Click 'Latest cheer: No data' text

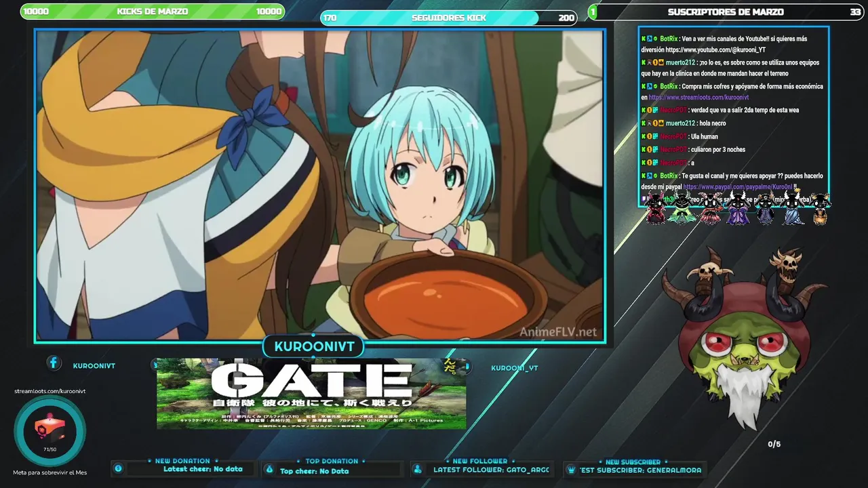pos(203,469)
